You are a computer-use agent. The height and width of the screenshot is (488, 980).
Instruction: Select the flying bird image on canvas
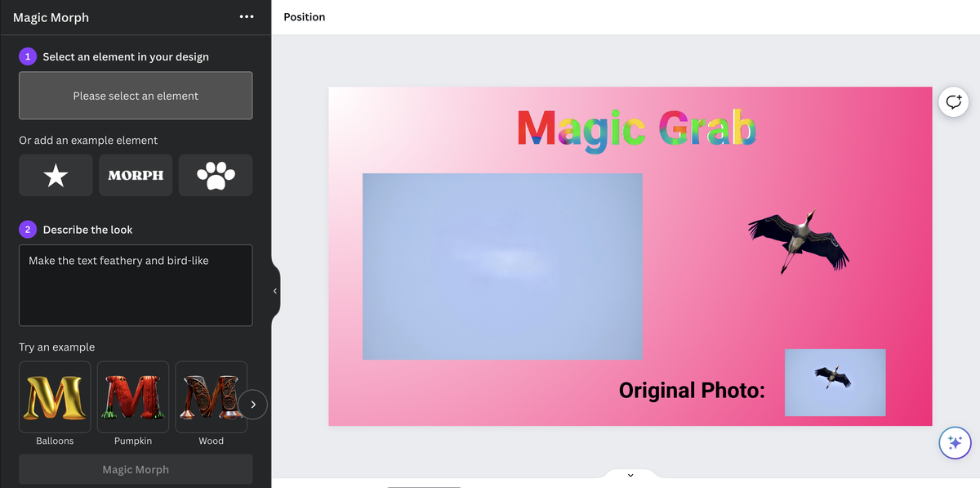point(796,240)
